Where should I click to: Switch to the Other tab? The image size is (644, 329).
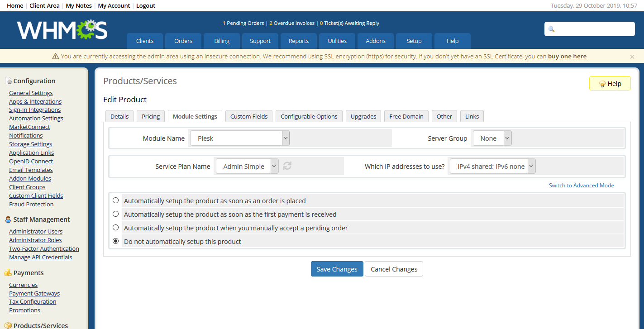[x=444, y=116]
